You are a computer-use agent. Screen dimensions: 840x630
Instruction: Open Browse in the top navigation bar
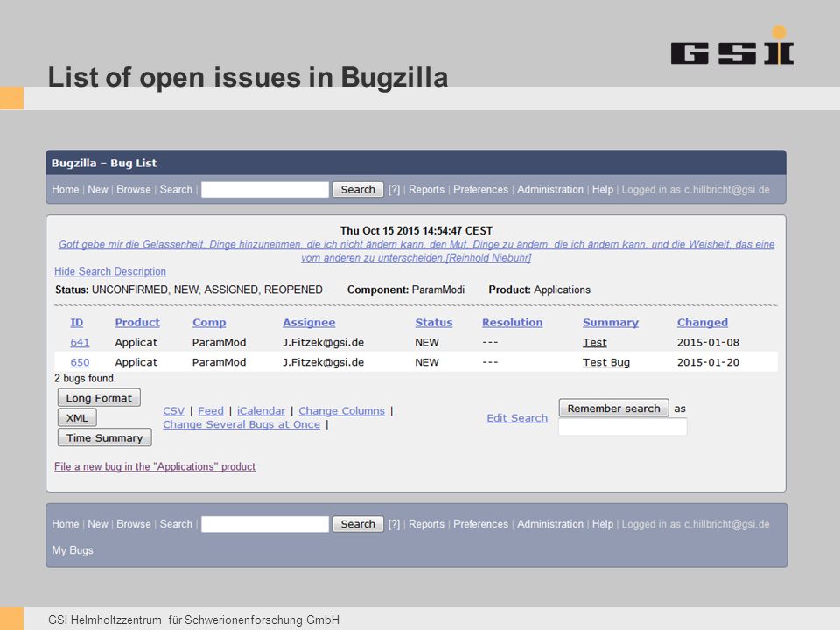tap(134, 190)
